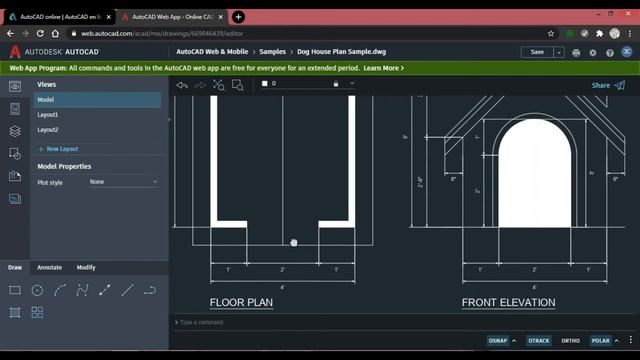Click the Share button
This screenshot has height=360, width=640.
pyautogui.click(x=608, y=85)
